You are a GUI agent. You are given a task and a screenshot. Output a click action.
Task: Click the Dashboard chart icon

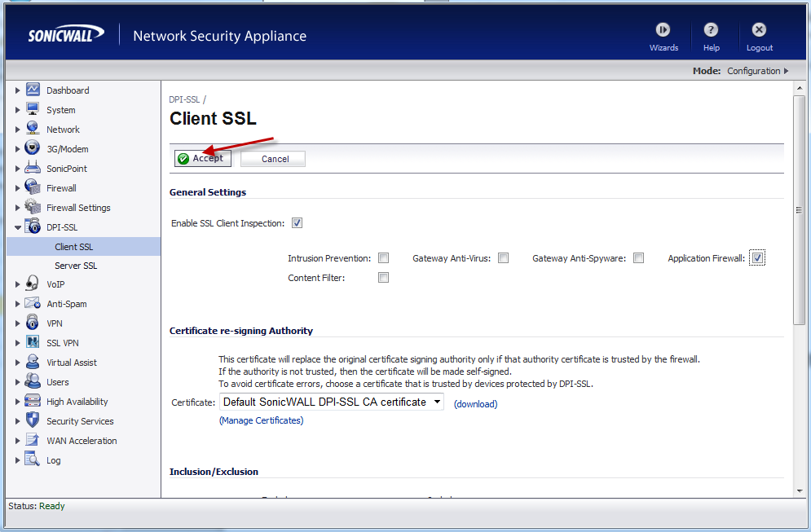click(x=33, y=90)
